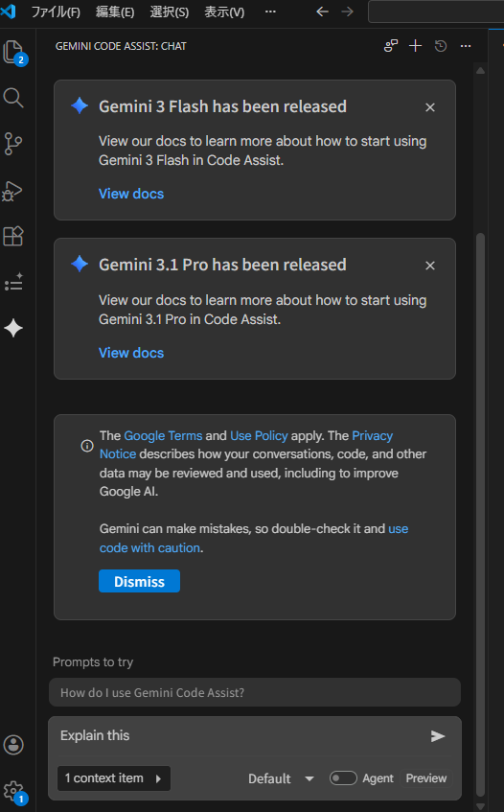Open the Explorer view in activity bar
This screenshot has height=812, width=504.
click(x=14, y=53)
